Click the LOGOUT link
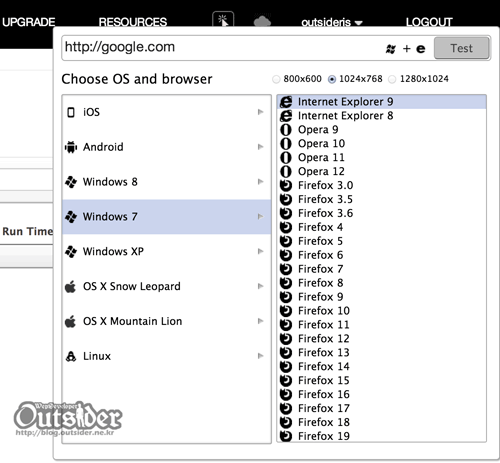Screen dimensions: 500x463 (429, 22)
